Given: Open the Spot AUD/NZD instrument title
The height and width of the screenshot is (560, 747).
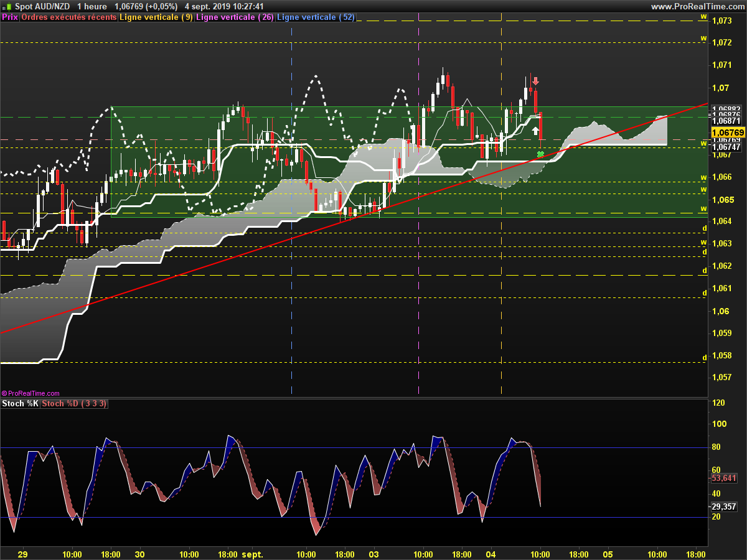Looking at the screenshot, I should pos(42,6).
